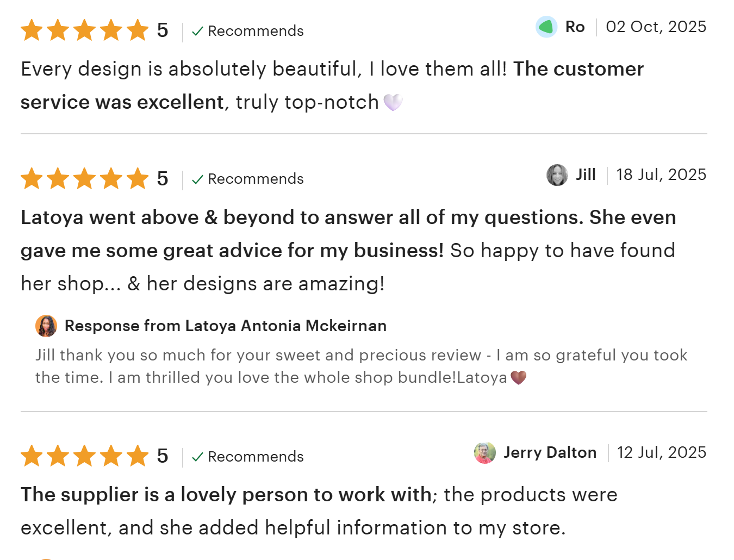734x560 pixels.
Task: Open reviewer name Ro
Action: pos(575,27)
